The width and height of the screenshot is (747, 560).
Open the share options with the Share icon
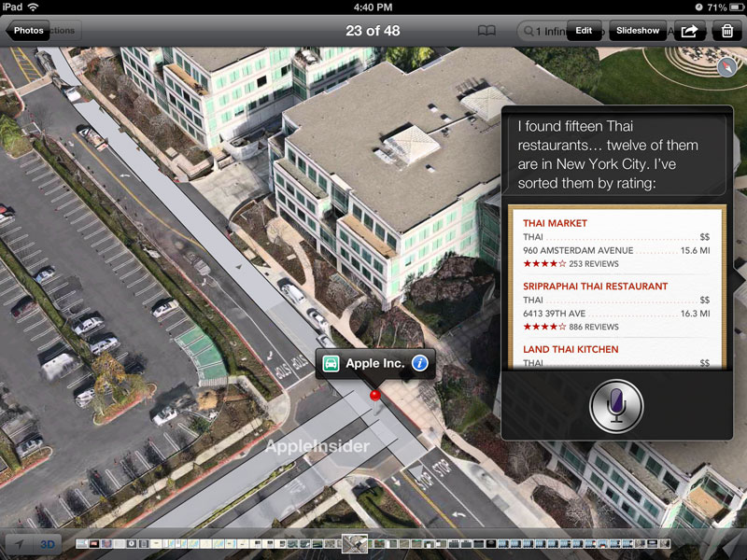coord(689,30)
